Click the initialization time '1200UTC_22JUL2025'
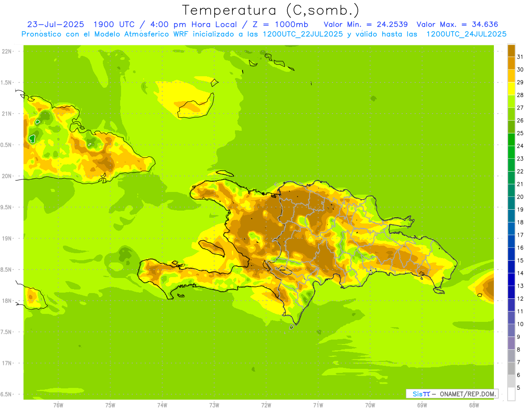This screenshot has height=411, width=532. point(303,34)
